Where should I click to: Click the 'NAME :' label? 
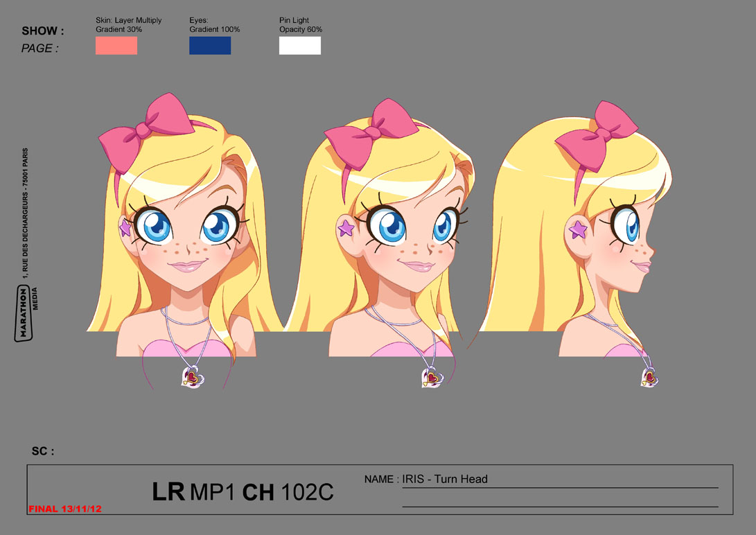381,479
